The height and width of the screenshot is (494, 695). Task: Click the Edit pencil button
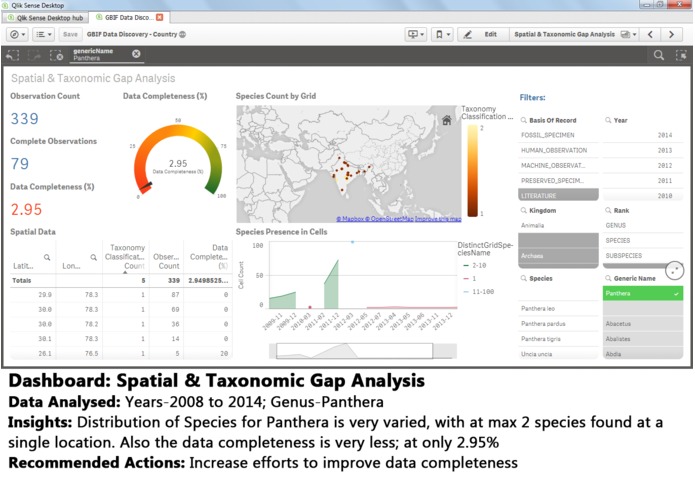point(482,35)
